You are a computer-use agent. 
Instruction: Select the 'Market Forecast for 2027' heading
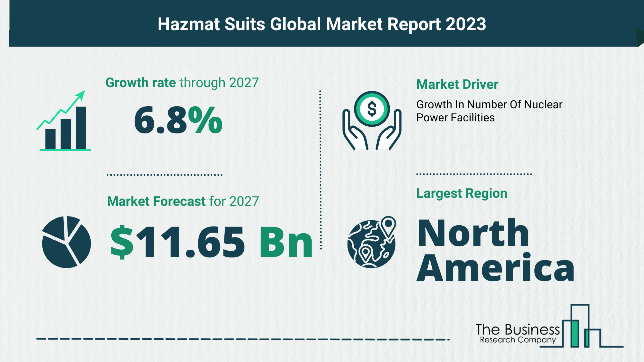click(x=183, y=201)
